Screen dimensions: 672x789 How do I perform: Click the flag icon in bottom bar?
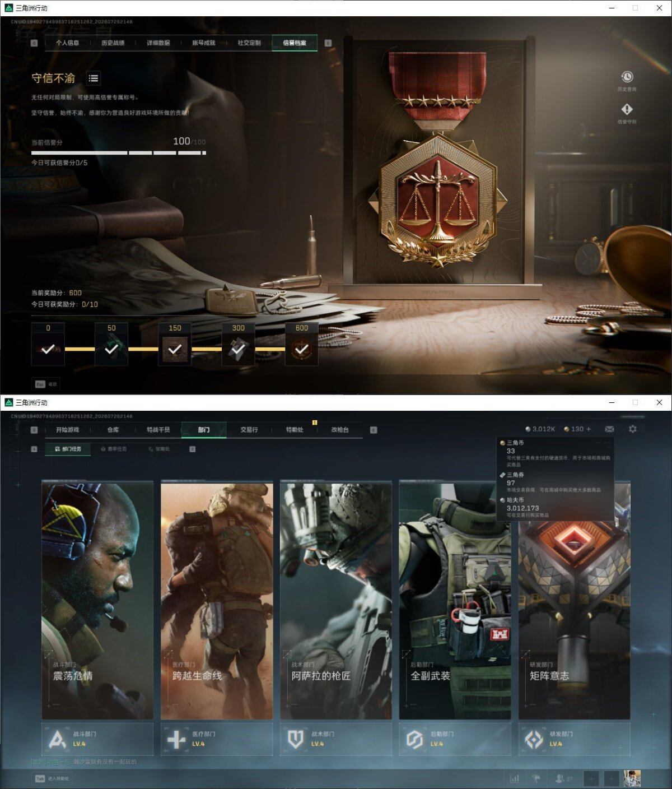point(535,778)
